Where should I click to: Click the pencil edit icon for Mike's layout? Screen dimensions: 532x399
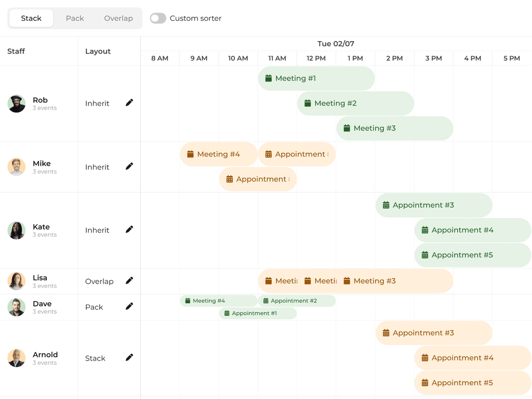click(x=129, y=166)
